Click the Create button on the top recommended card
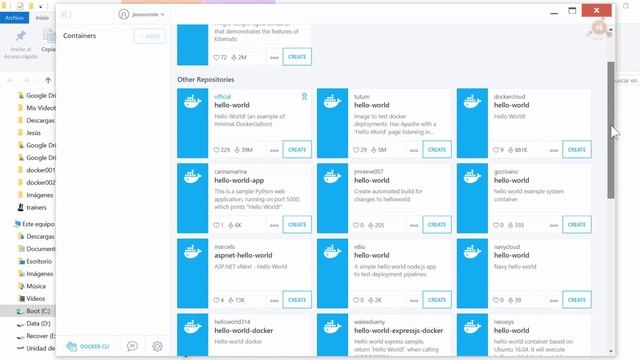 click(297, 57)
